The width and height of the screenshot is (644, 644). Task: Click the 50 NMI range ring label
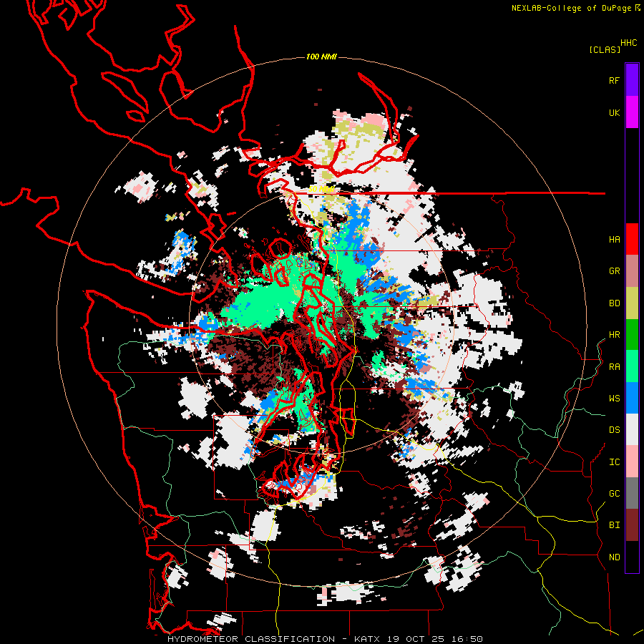321,190
